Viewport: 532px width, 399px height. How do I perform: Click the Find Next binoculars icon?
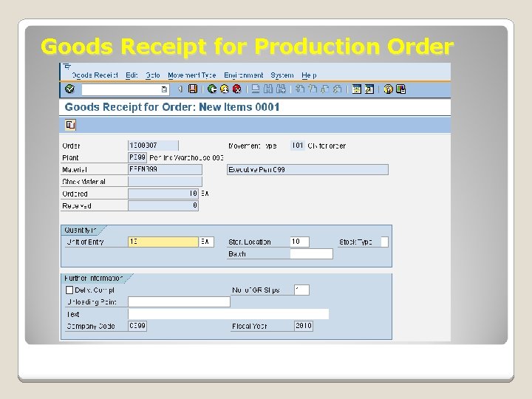click(x=281, y=89)
